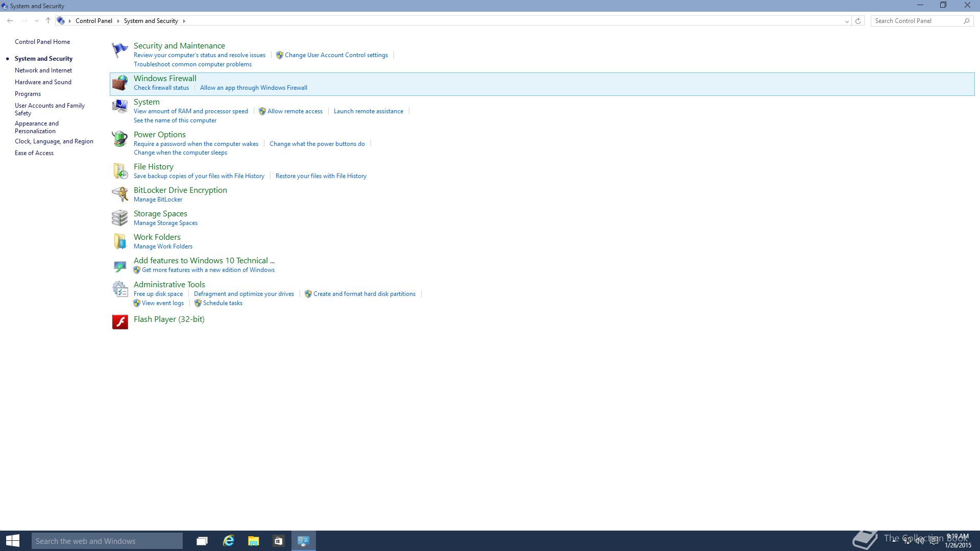
Task: Click Create and format hard disk partitions
Action: click(364, 294)
